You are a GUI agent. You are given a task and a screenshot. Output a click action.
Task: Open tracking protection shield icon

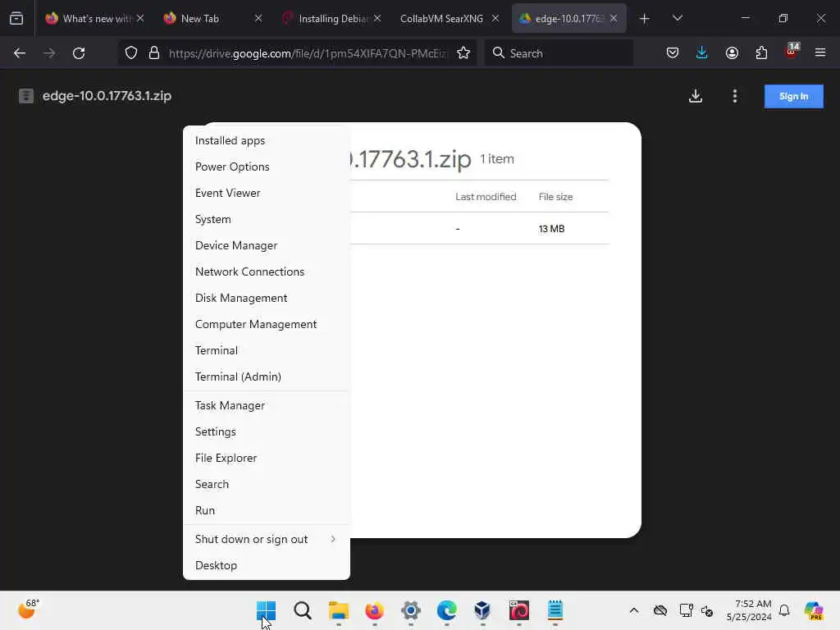click(x=131, y=53)
